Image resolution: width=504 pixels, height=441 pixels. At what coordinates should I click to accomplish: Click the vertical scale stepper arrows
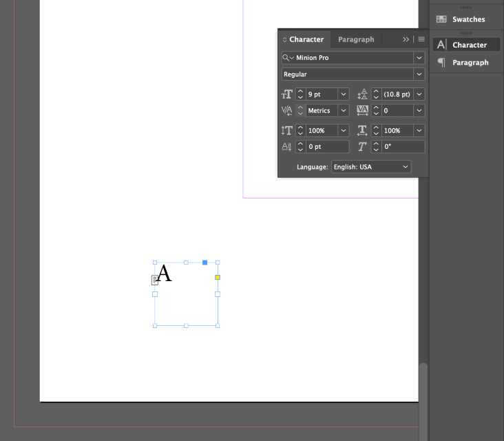pos(300,131)
